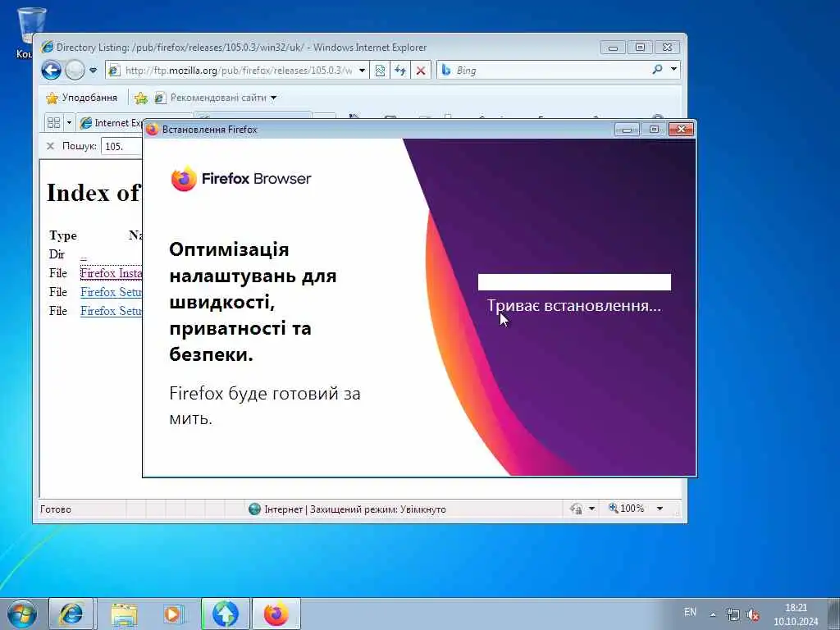The width and height of the screenshot is (840, 630).
Task: Click 'Триває встановлення...' status text
Action: [573, 306]
